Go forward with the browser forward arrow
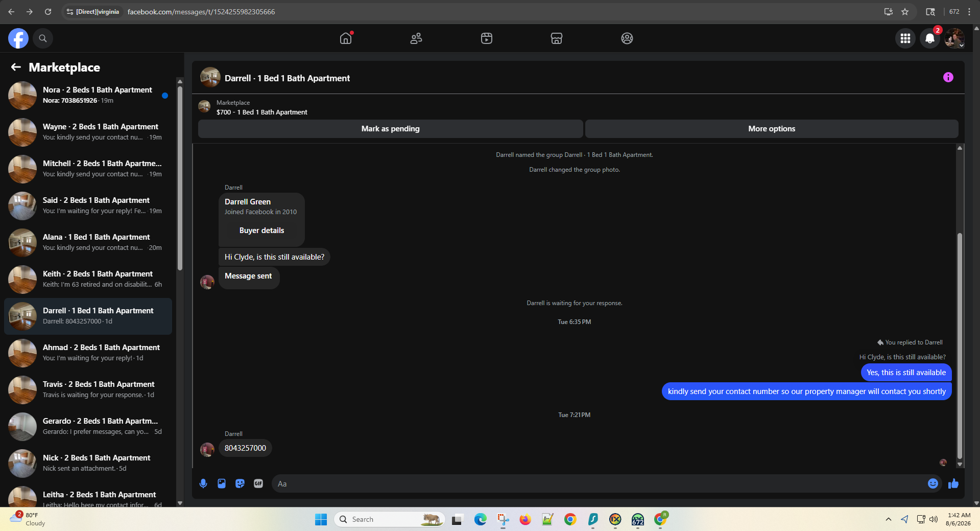This screenshot has width=980, height=531. pyautogui.click(x=30, y=12)
